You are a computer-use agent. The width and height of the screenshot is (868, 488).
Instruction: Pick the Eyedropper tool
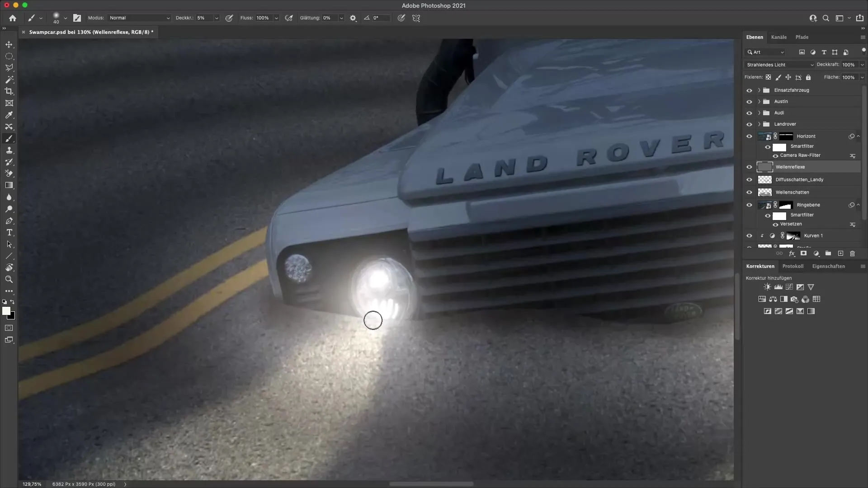[x=9, y=115]
